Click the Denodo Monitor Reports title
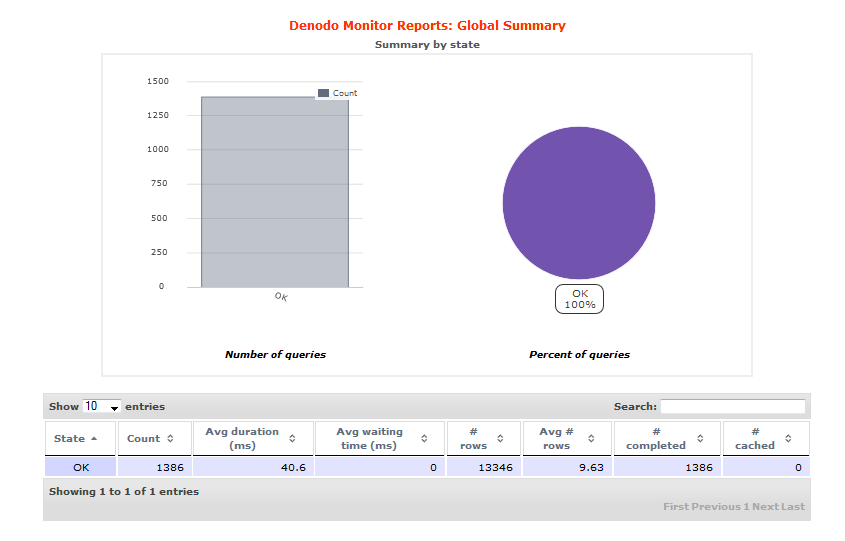This screenshot has height=541, width=845. point(427,26)
